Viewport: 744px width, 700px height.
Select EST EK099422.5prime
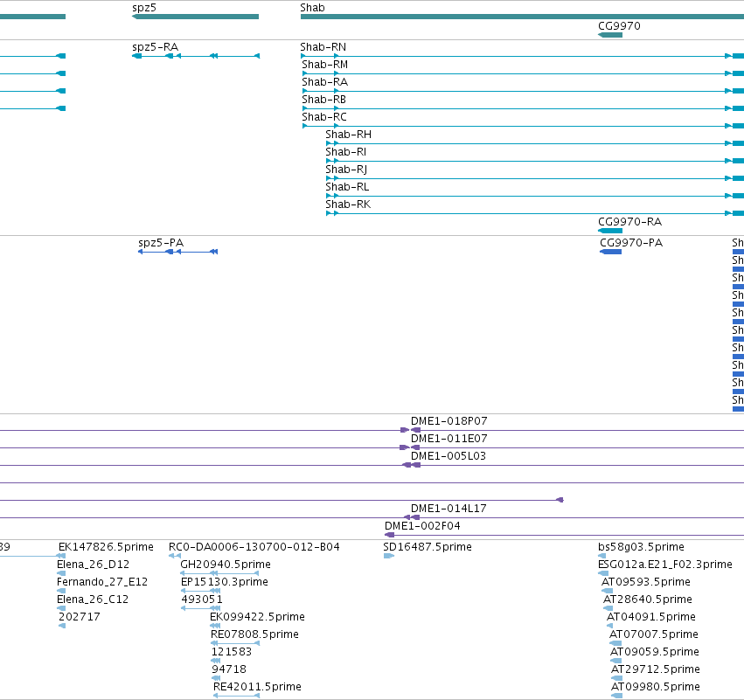258,618
